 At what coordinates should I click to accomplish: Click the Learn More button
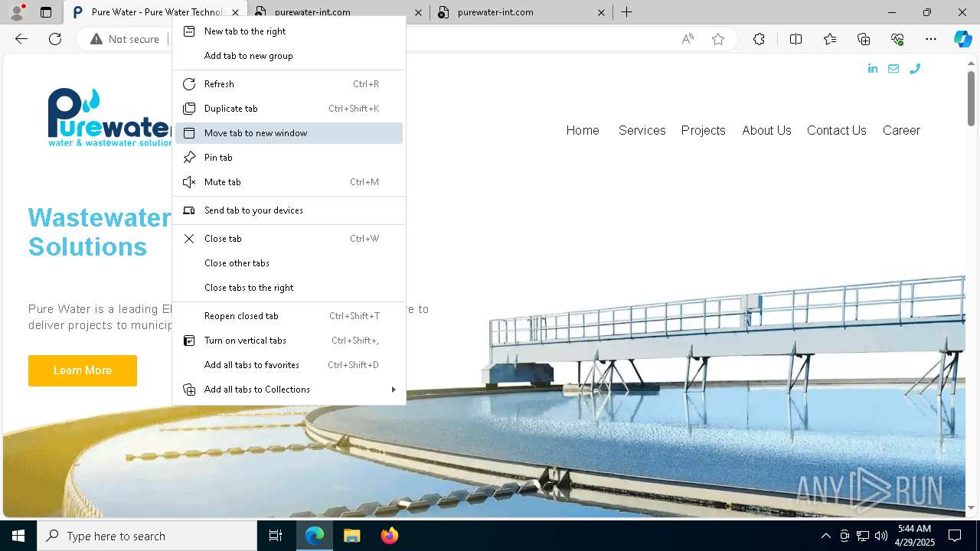pos(83,370)
